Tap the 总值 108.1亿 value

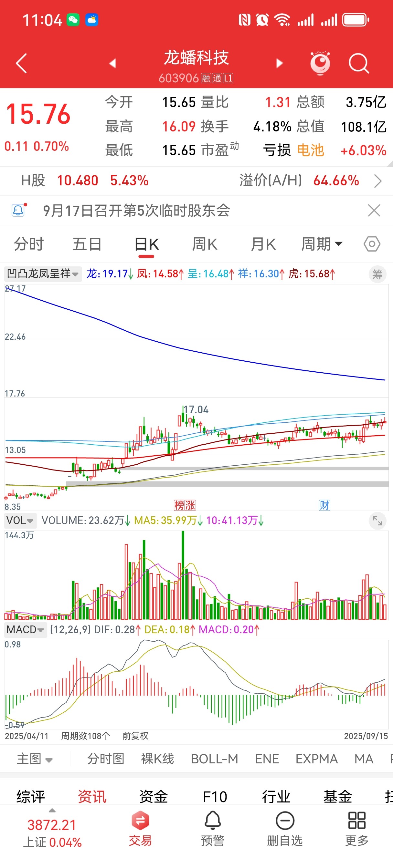pyautogui.click(x=364, y=127)
